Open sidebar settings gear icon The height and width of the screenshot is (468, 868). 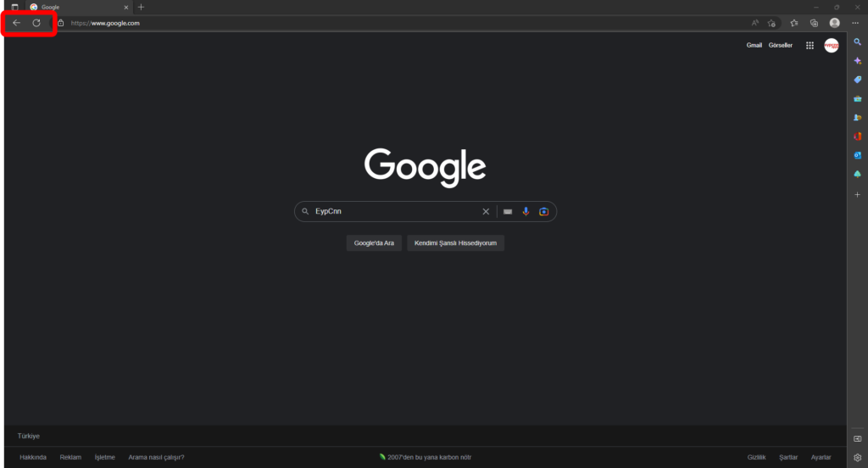click(858, 458)
